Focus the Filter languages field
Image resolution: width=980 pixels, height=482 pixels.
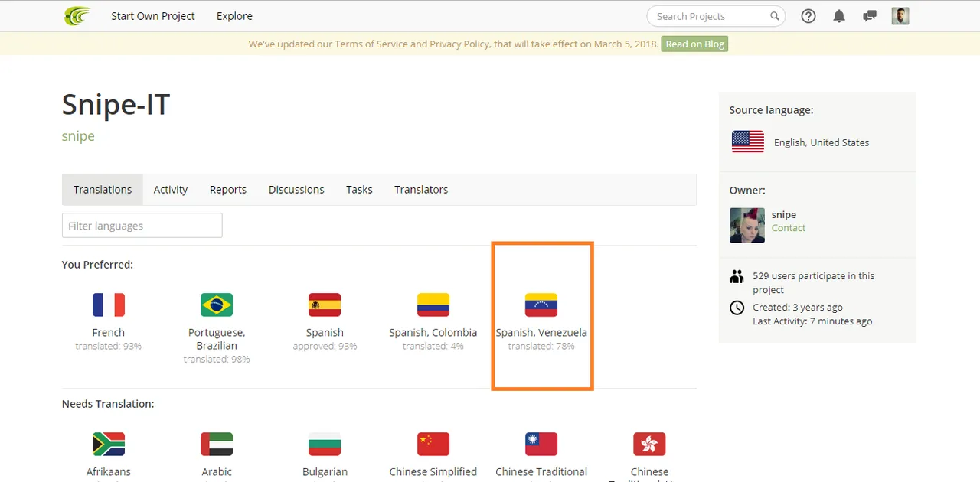click(142, 226)
